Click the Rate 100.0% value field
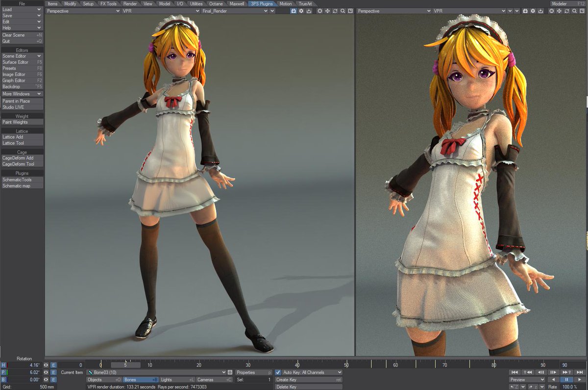The image size is (588, 390). click(571, 387)
